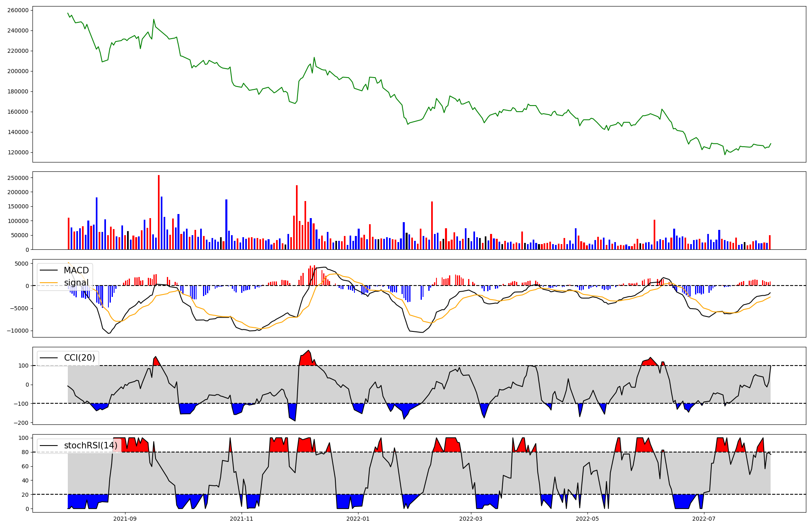The image size is (812, 528).
Task: Click the 2021-11 x-axis date label
Action: click(x=242, y=519)
